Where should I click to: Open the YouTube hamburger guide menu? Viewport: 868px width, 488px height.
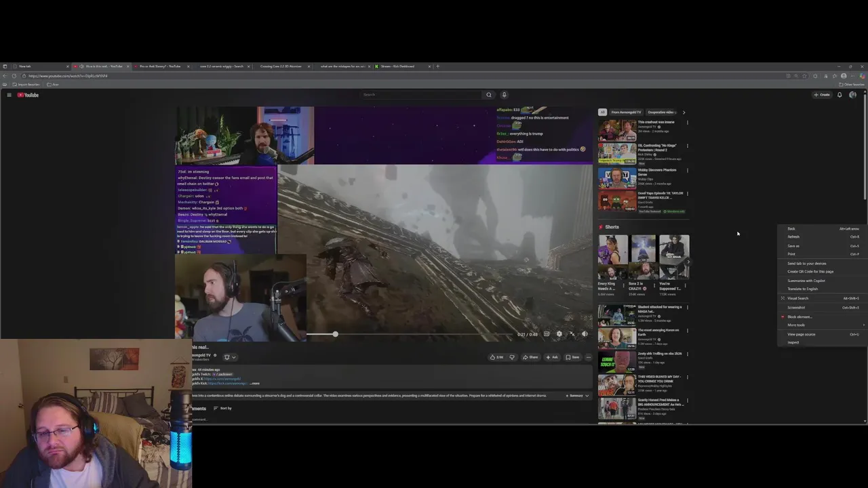[9, 95]
